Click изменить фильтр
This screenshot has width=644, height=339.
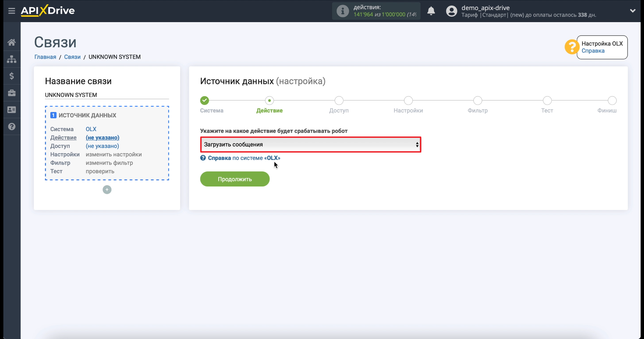click(x=109, y=163)
